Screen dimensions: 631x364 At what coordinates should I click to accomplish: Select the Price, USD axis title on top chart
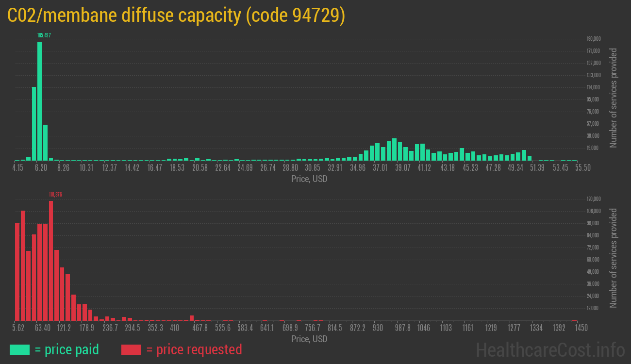tap(309, 179)
